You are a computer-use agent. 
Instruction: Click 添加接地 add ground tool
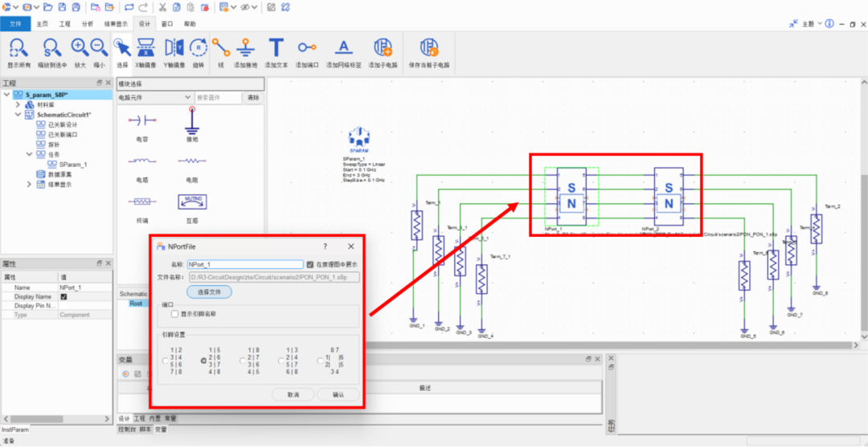click(245, 53)
